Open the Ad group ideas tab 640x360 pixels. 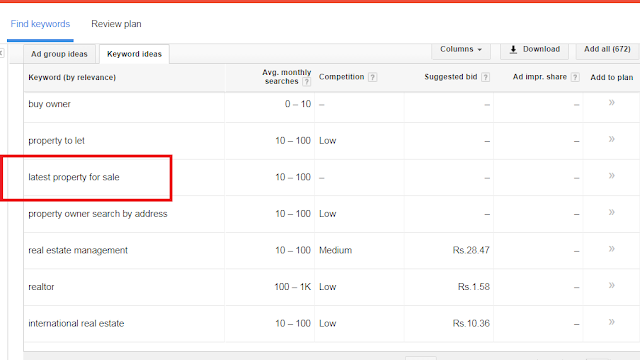[x=59, y=54]
